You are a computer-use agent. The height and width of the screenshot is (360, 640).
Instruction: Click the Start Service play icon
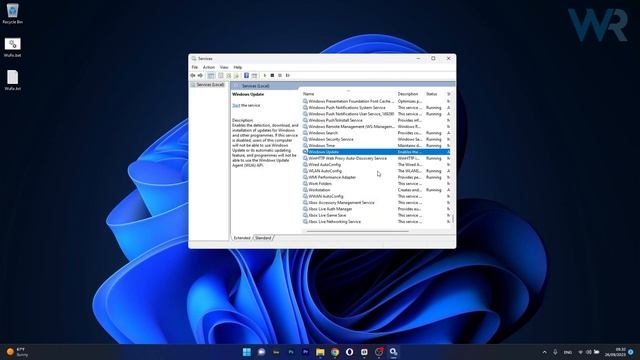(x=265, y=76)
